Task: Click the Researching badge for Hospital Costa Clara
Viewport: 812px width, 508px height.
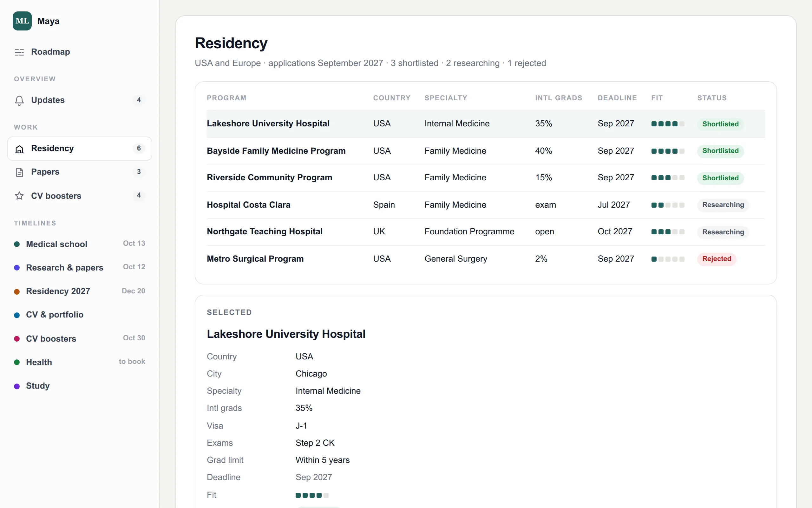Action: [x=723, y=205]
